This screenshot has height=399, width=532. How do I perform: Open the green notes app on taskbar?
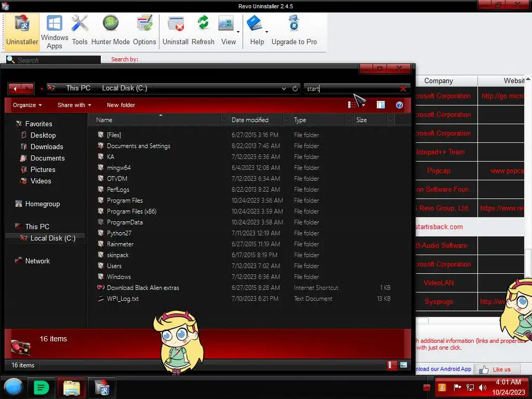42,388
